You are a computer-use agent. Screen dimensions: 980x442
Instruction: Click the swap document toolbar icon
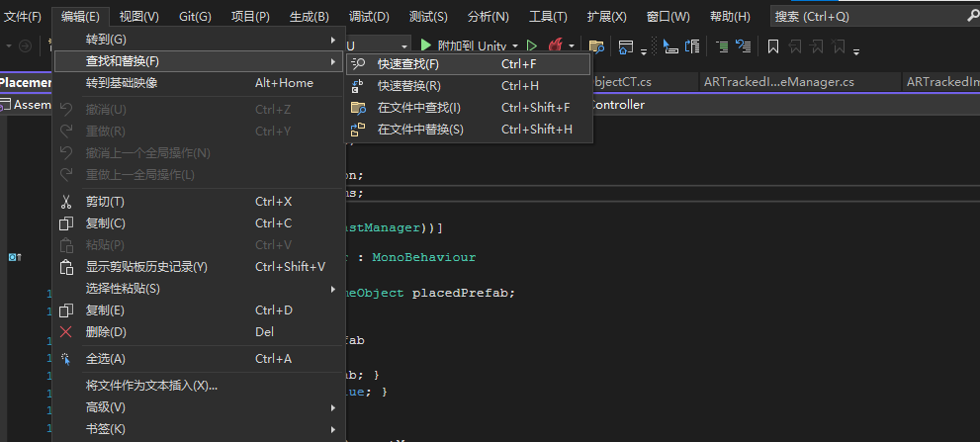[692, 45]
